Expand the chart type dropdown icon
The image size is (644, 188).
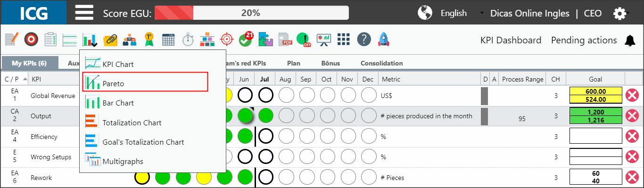pos(90,40)
